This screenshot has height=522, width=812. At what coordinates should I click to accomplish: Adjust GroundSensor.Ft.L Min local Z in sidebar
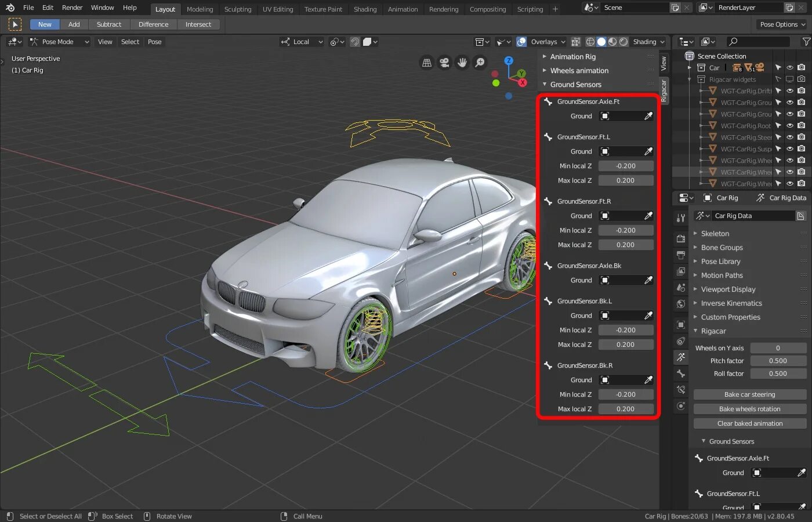626,166
